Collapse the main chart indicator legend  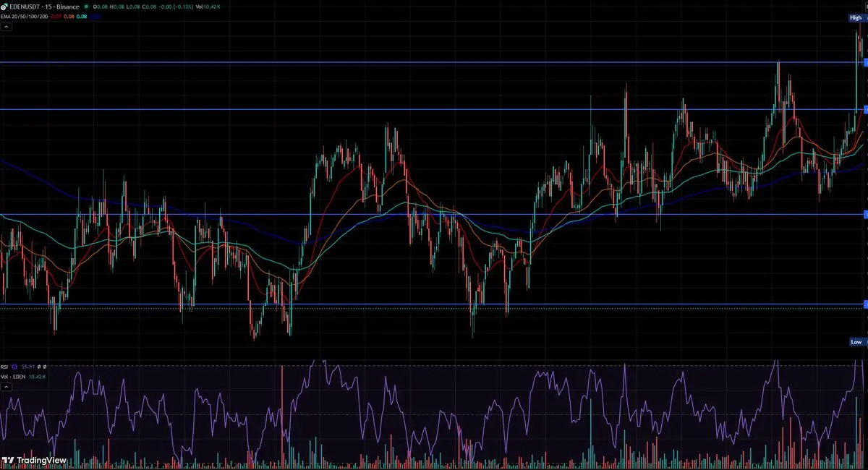click(7, 27)
